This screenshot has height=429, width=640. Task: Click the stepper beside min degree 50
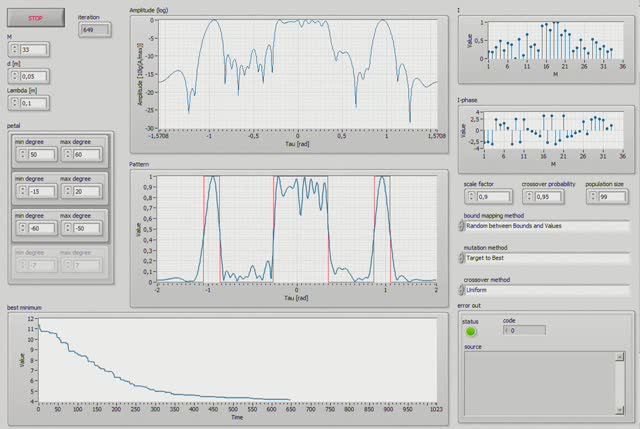click(22, 154)
